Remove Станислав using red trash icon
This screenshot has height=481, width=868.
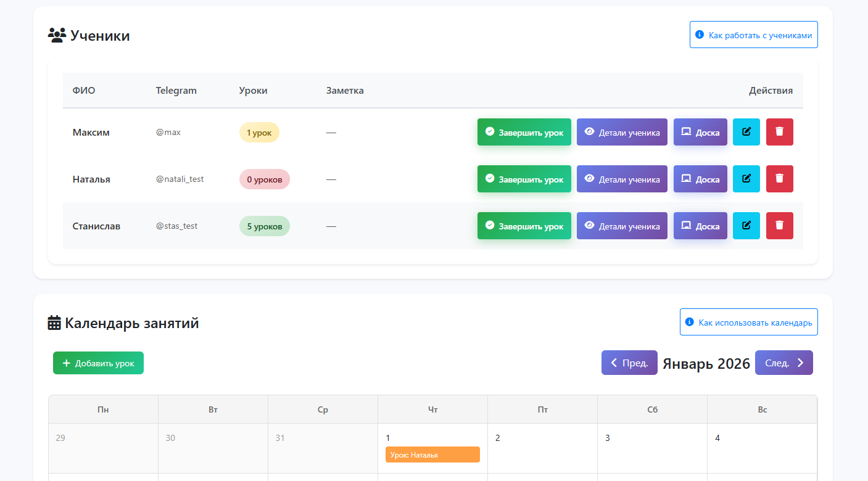click(x=779, y=226)
